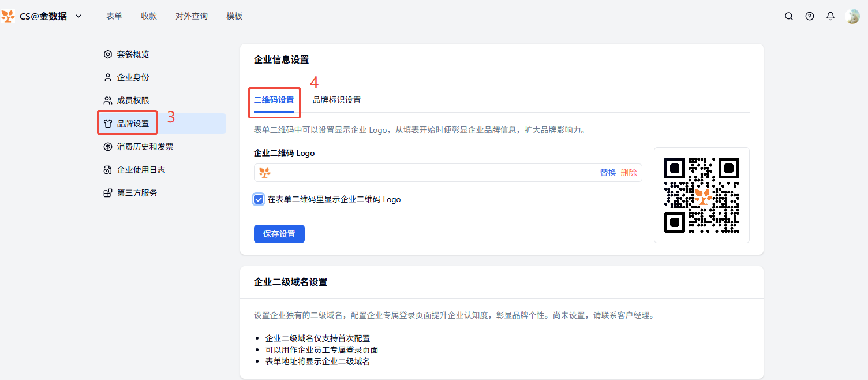The image size is (868, 380).
Task: Open 第三方服务 sidebar item
Action: point(137,193)
